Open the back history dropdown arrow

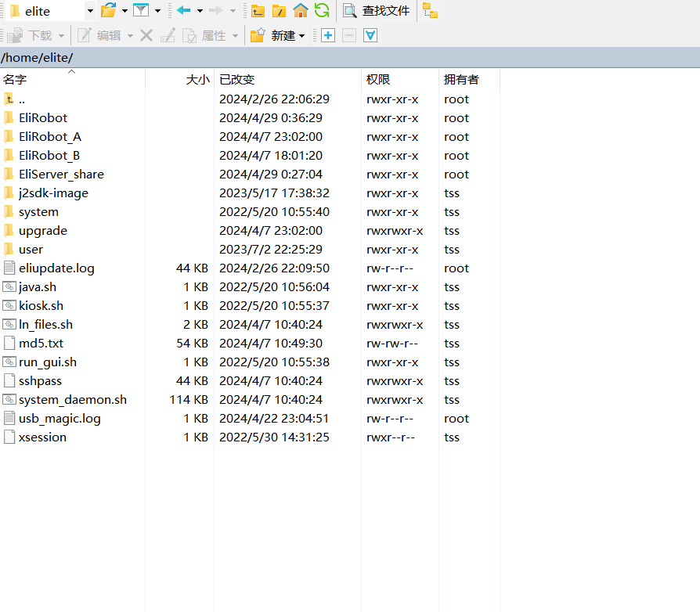200,11
